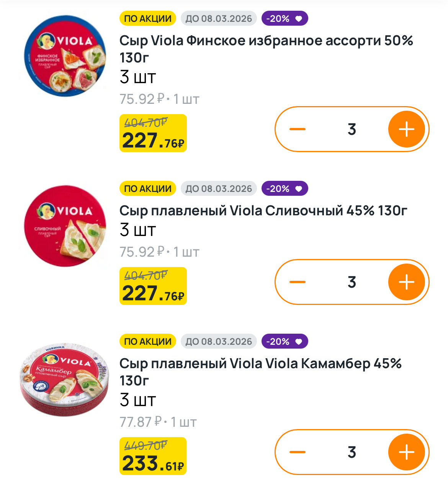Image resolution: width=448 pixels, height=485 pixels.
Task: Tap -20% heart badge on Viola Камамбер
Action: tap(284, 342)
